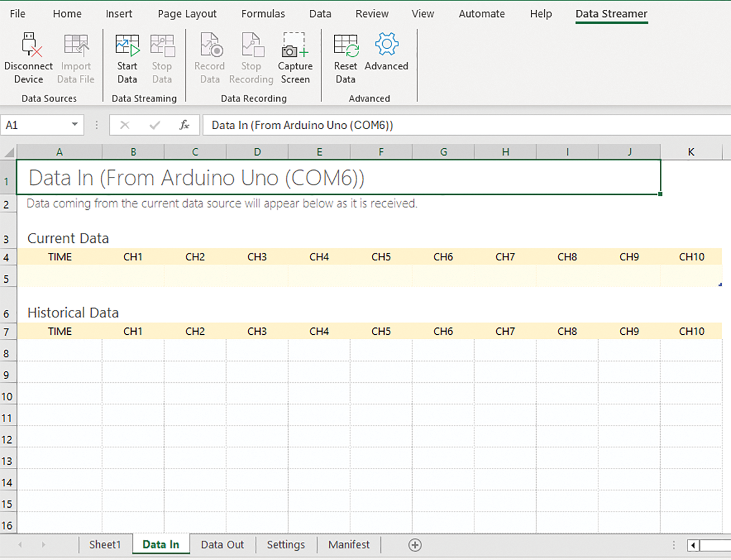Open the Formulas ribbon tab

[263, 14]
